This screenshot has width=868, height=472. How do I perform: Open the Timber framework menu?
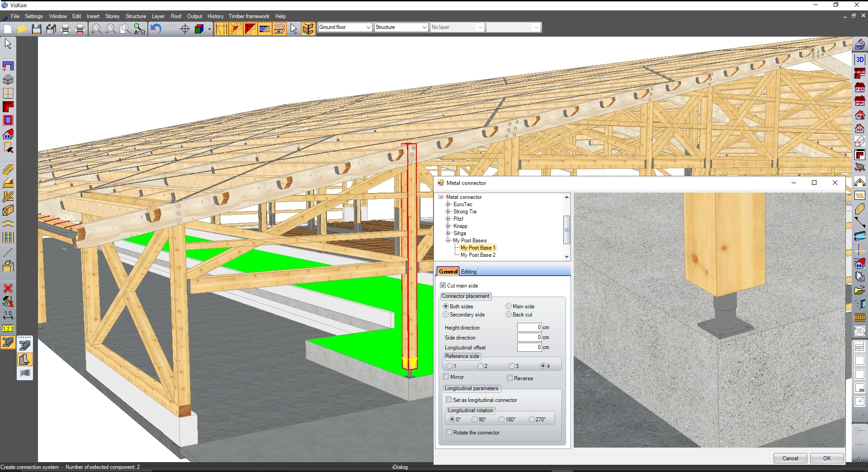coord(249,16)
